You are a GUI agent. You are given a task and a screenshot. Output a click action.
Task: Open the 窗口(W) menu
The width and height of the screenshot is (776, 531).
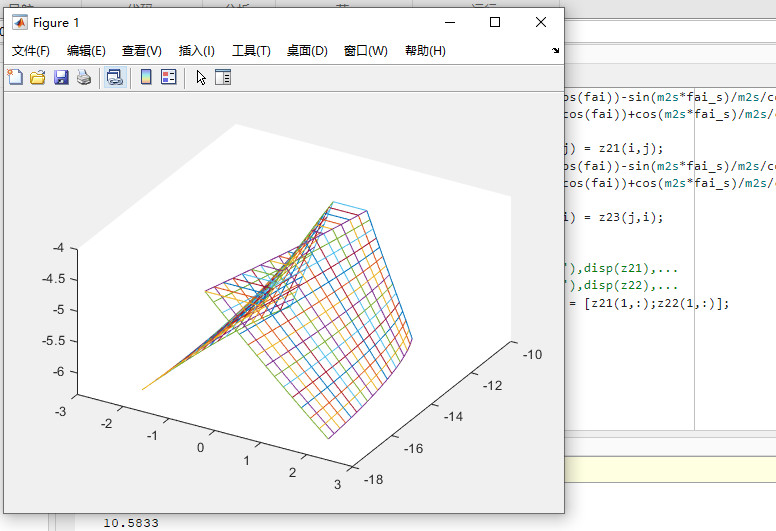coord(366,51)
